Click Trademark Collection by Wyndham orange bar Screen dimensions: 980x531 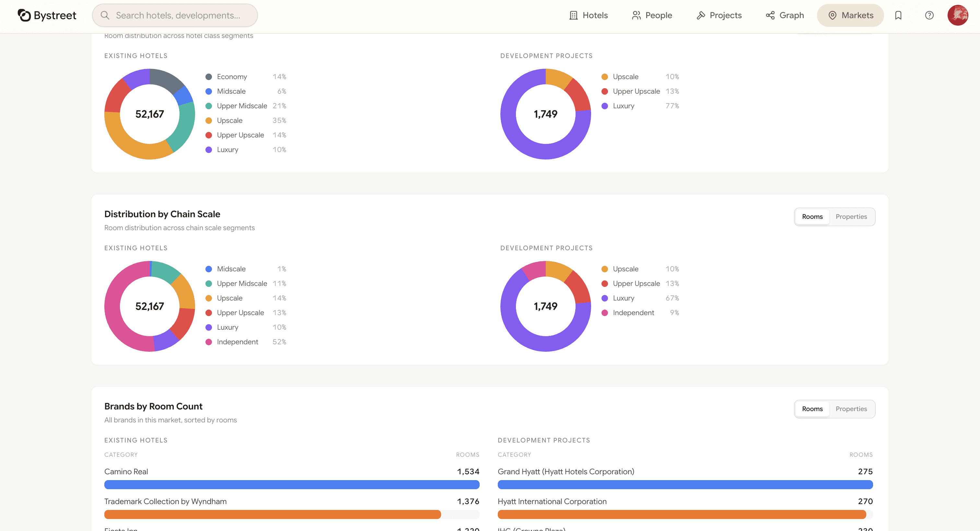pos(273,515)
